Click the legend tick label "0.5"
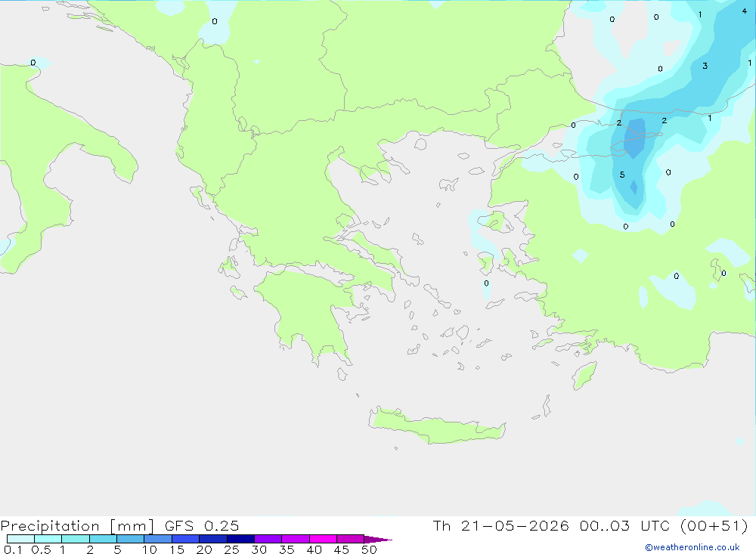 coord(41,549)
